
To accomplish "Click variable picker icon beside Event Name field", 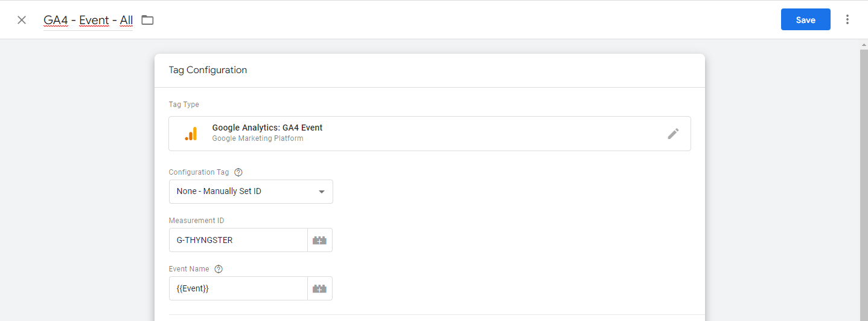I will point(319,288).
